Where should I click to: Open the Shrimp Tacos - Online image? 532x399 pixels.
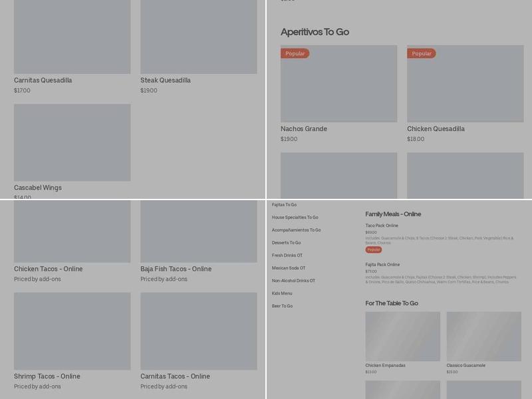pyautogui.click(x=72, y=331)
